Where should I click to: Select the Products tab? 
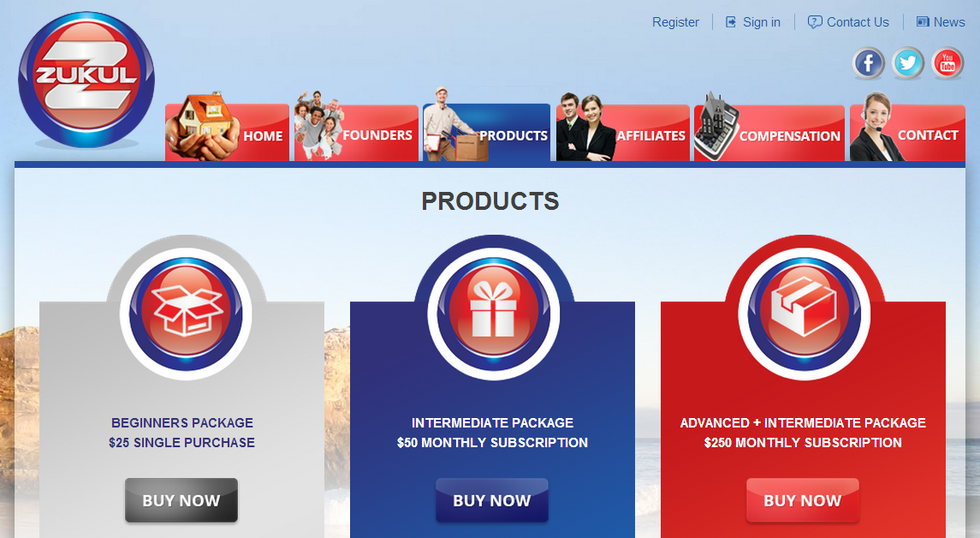pyautogui.click(x=486, y=129)
